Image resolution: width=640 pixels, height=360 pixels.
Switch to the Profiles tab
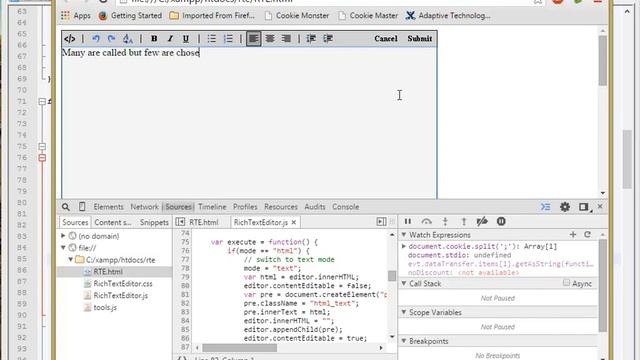tap(245, 207)
